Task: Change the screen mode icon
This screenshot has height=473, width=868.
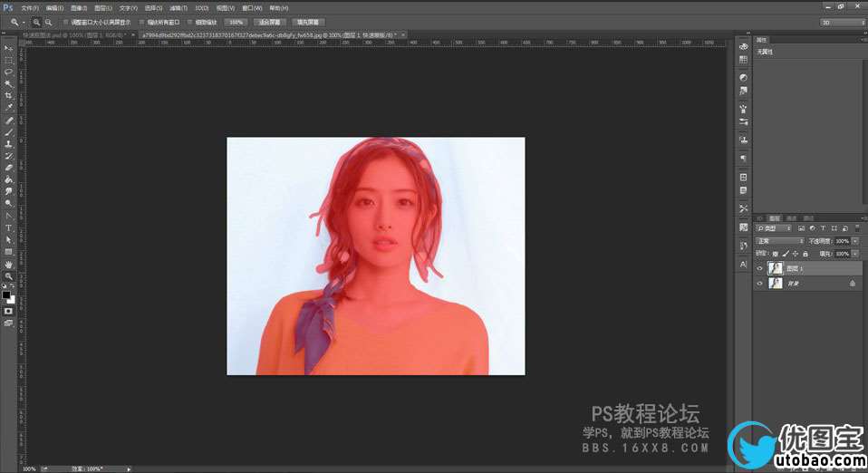Action: tap(8, 323)
